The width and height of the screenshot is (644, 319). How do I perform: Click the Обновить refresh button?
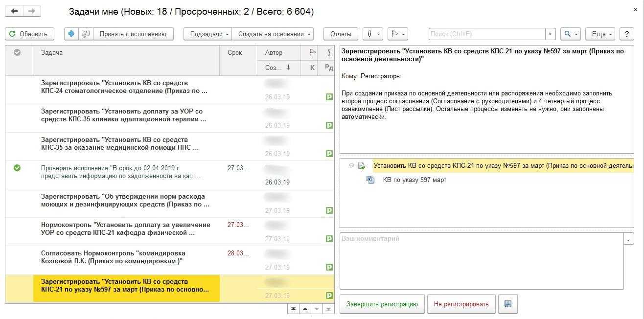tap(29, 34)
